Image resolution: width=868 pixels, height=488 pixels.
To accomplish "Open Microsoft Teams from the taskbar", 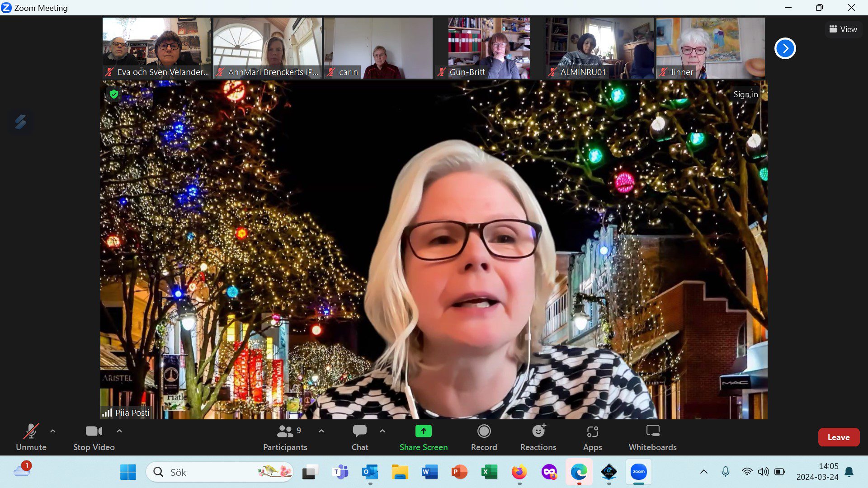I will click(340, 472).
